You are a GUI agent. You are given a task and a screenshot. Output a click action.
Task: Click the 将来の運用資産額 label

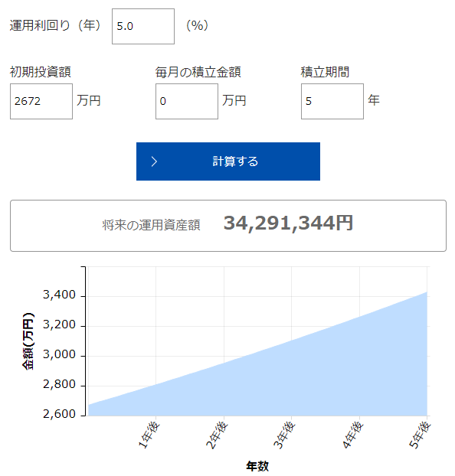[x=152, y=225]
